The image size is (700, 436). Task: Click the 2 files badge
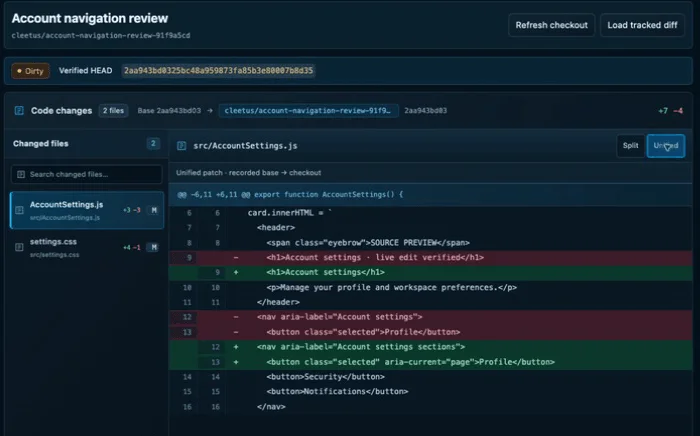click(x=113, y=111)
